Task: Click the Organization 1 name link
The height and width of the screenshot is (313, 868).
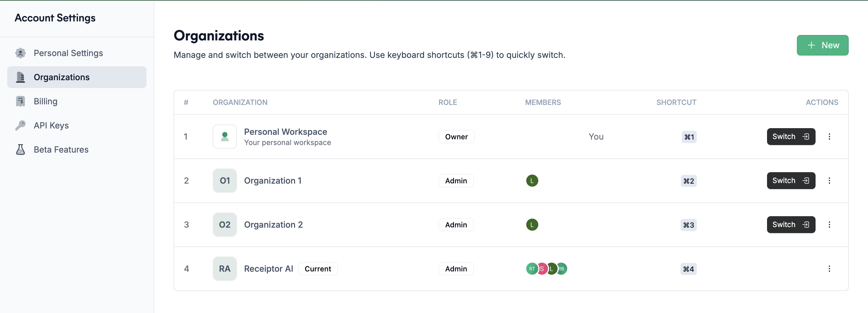Action: click(272, 181)
